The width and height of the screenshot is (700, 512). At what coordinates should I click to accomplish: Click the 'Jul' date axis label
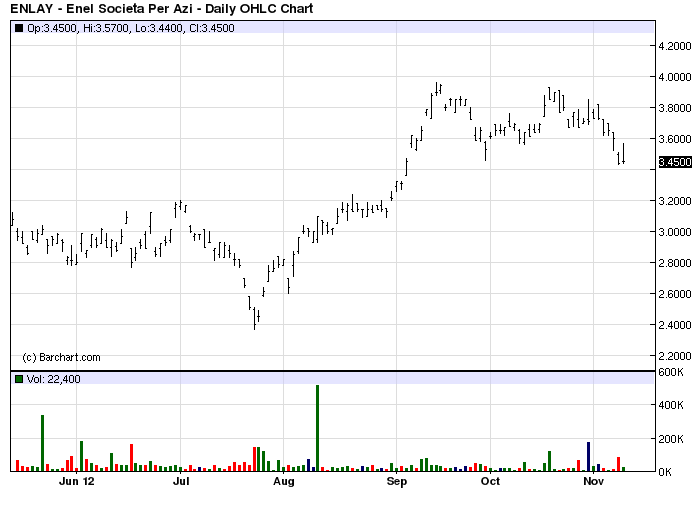pyautogui.click(x=181, y=481)
